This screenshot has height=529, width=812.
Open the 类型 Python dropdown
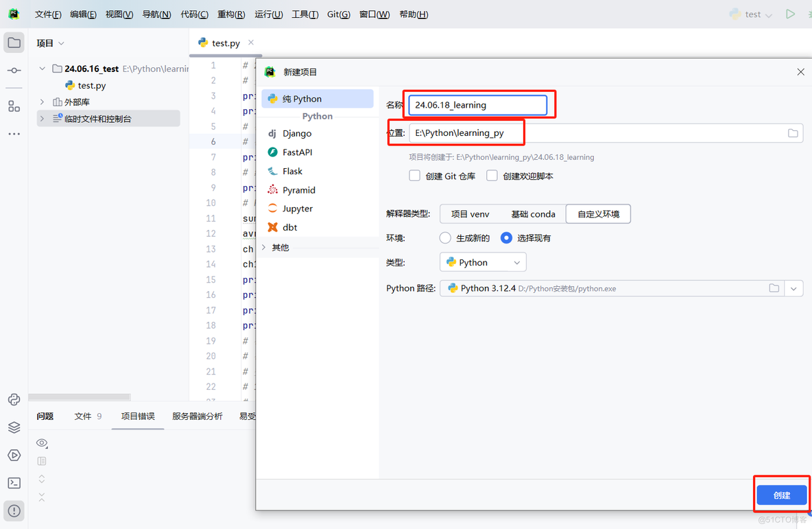482,262
